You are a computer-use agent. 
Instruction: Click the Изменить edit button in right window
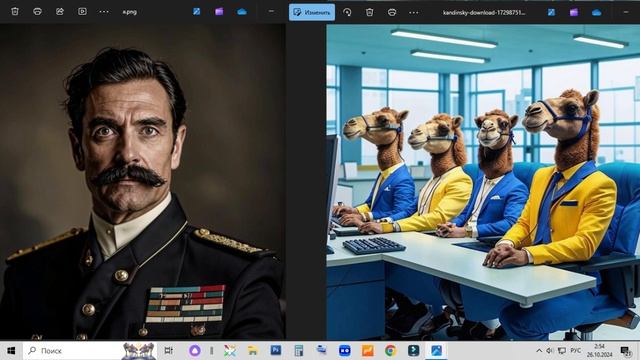[x=312, y=12]
